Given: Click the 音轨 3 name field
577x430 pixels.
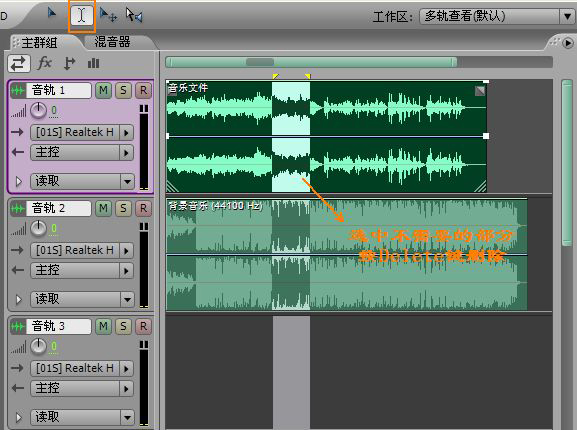Looking at the screenshot, I should coord(59,326).
